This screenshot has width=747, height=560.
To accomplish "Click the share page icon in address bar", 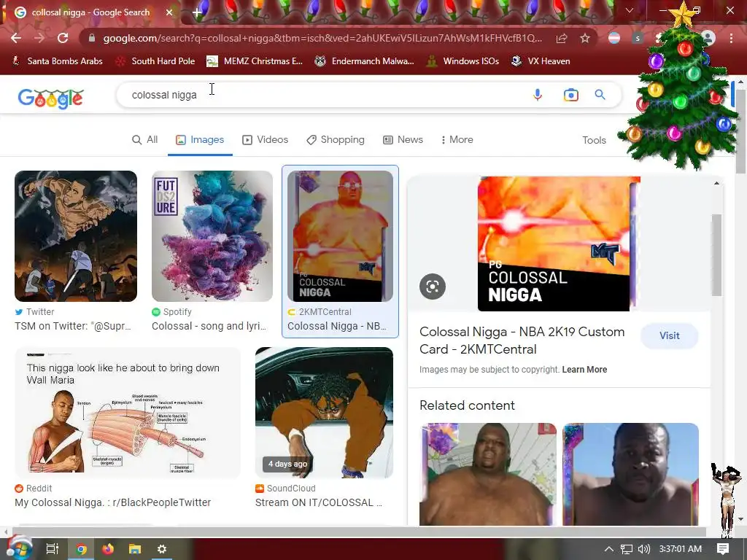I will pos(562,38).
